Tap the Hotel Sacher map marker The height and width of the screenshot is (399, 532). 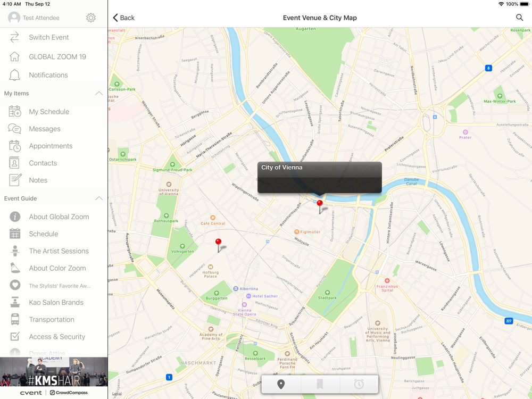(x=262, y=296)
